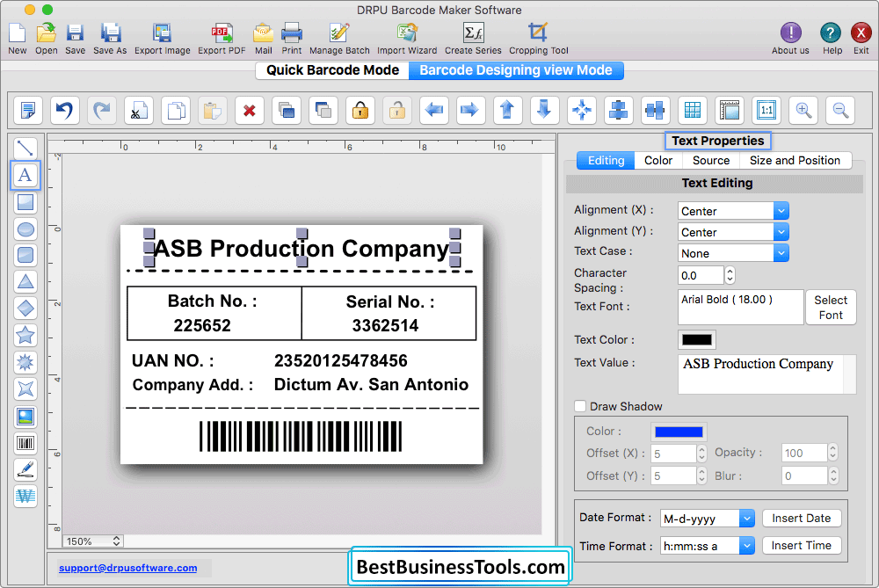Click the Undo arrow icon
This screenshot has width=879, height=588.
pyautogui.click(x=64, y=110)
